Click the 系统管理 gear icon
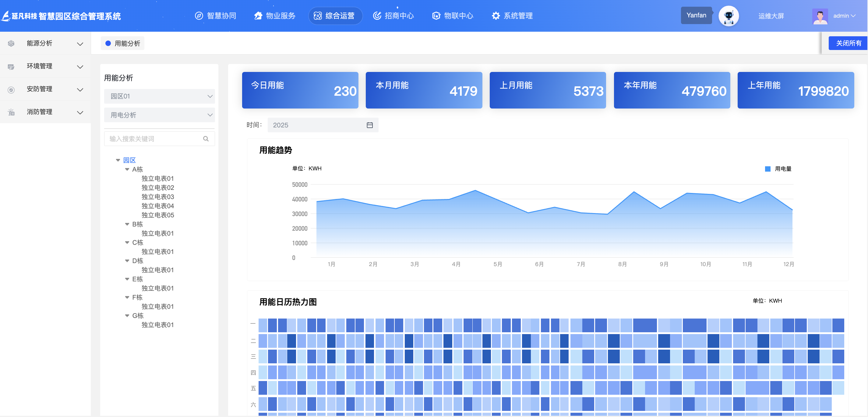Screen dimensions: 868x417 point(496,16)
